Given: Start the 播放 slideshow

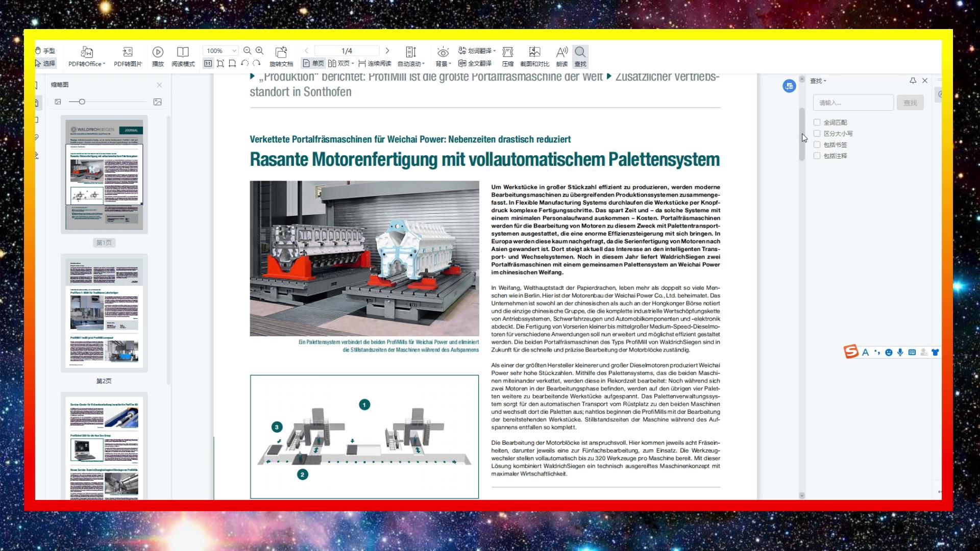Looking at the screenshot, I should point(158,52).
